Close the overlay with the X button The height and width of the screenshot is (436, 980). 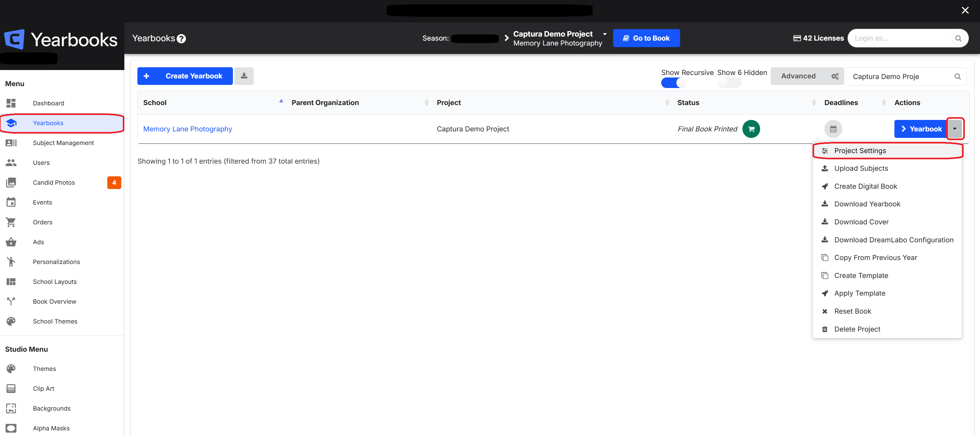[x=965, y=10]
